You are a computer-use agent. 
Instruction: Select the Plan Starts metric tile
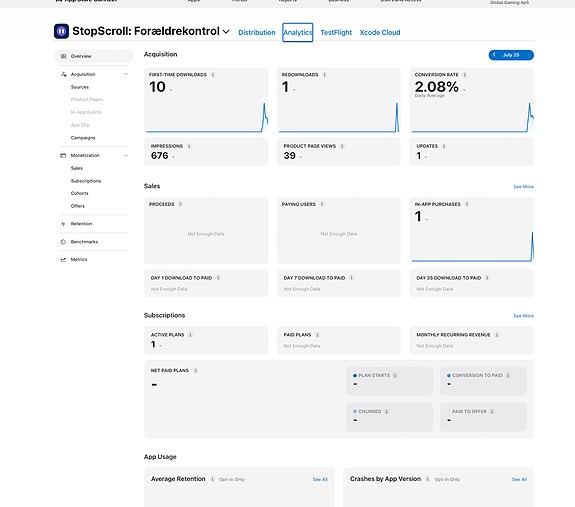coord(389,381)
